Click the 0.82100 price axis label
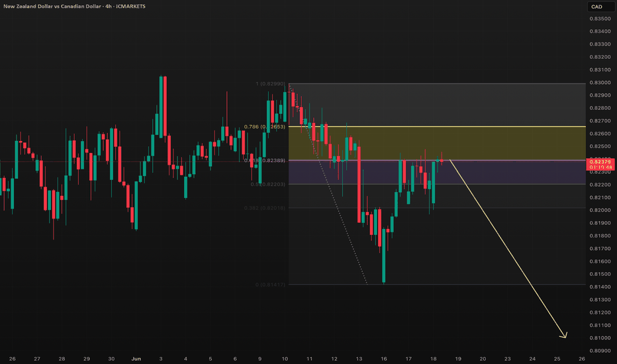The height and width of the screenshot is (364, 617). [x=600, y=197]
